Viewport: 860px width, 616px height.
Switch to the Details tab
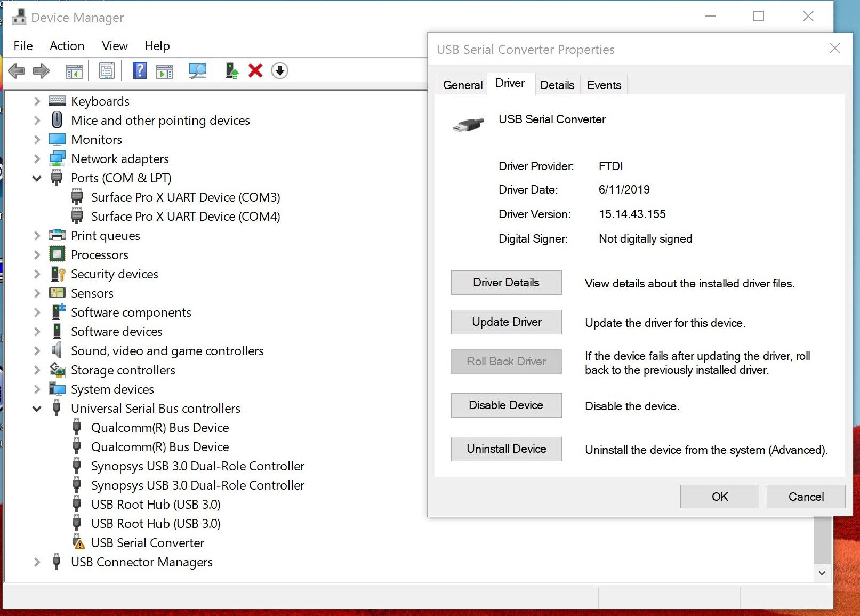557,85
